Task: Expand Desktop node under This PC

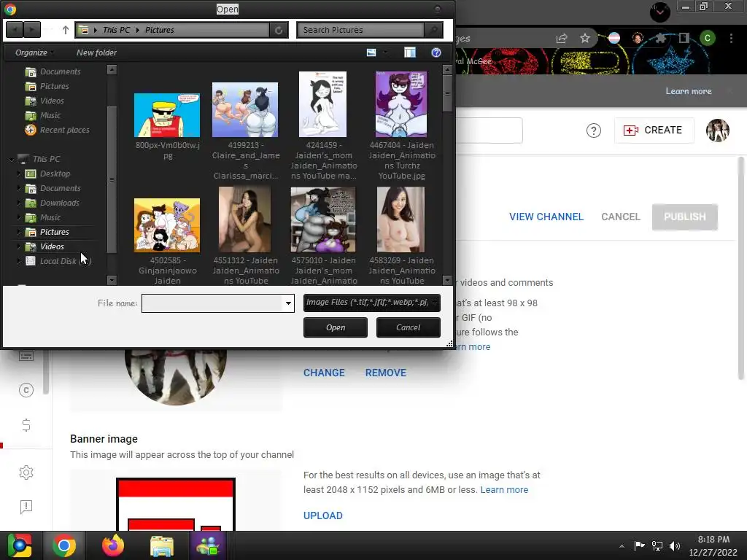Action: coord(18,174)
